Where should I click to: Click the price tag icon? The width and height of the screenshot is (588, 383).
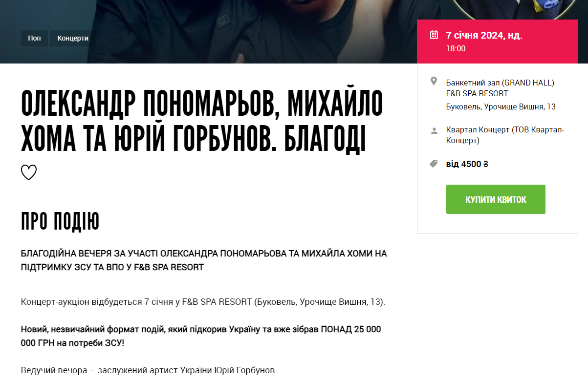[434, 164]
